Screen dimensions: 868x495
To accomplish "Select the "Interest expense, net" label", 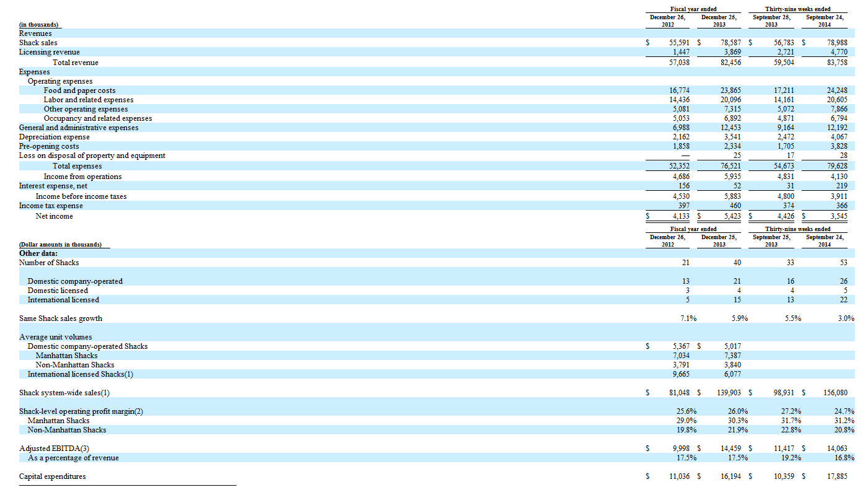I will (x=53, y=186).
